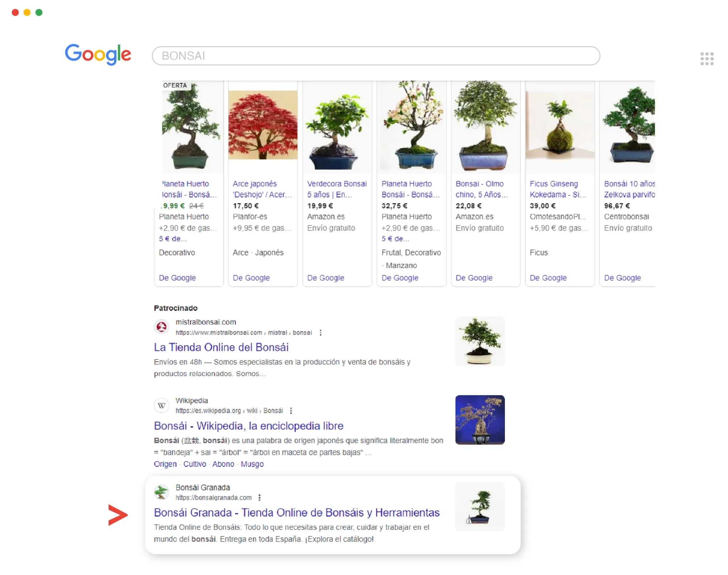Open Bonsái Granada Tienda Online result title
The image size is (728, 575).
[x=297, y=513]
